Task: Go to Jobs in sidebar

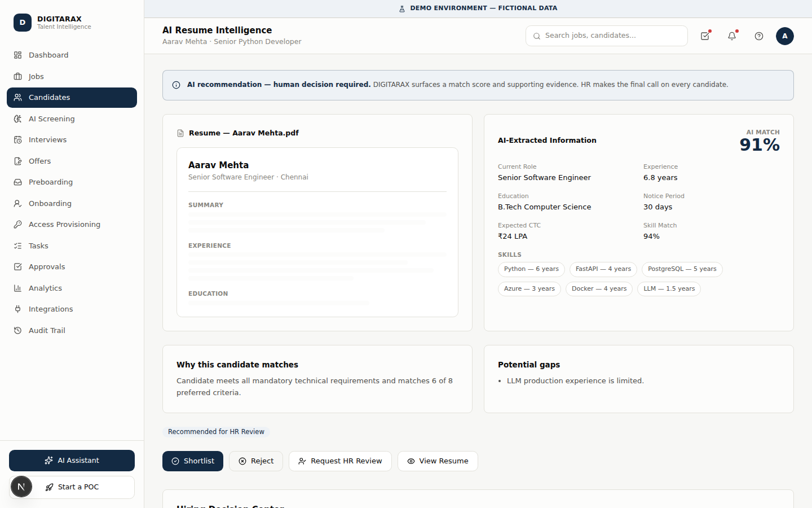Action: click(x=72, y=76)
